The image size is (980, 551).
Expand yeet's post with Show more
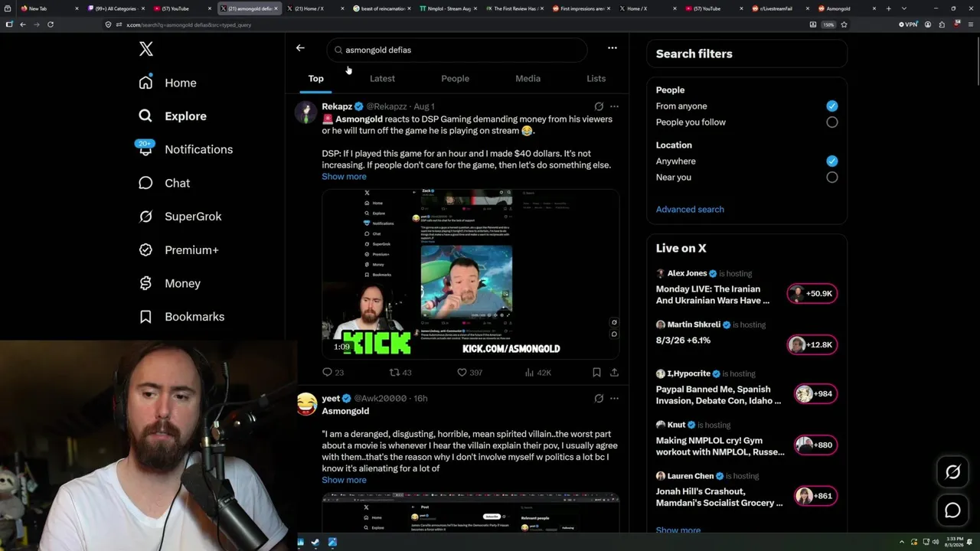point(344,481)
